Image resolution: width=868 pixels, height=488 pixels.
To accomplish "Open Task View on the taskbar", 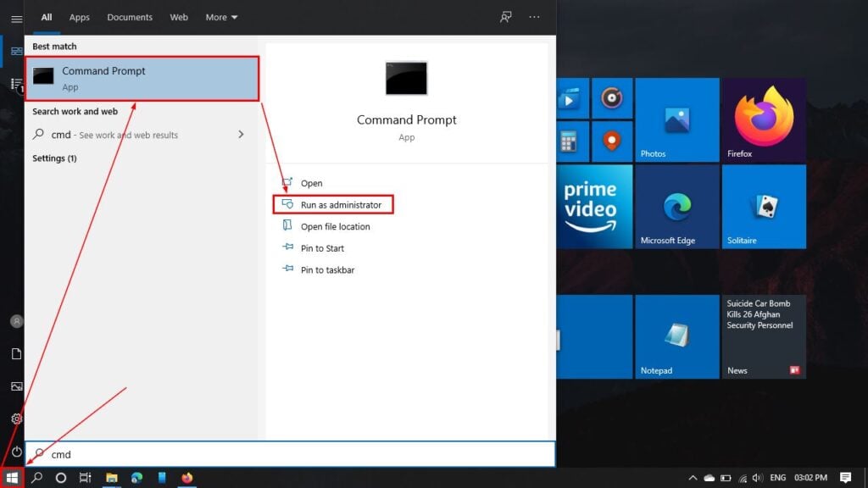I will click(86, 478).
